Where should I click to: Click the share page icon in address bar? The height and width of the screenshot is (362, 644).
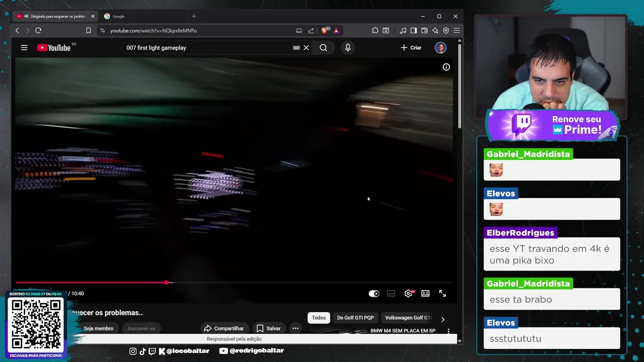[311, 31]
